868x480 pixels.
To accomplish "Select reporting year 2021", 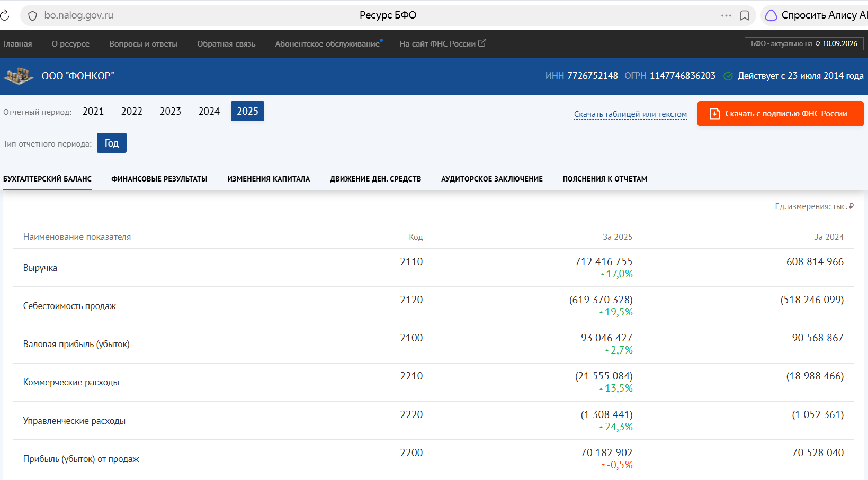I will point(93,111).
